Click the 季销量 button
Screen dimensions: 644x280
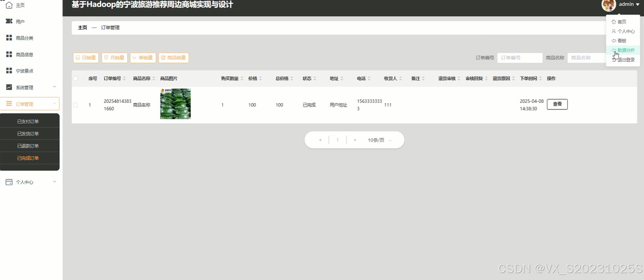(143, 58)
